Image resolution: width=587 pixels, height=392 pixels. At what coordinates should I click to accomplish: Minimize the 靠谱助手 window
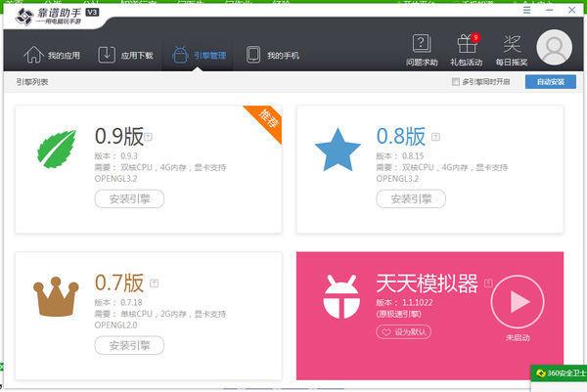[x=549, y=10]
